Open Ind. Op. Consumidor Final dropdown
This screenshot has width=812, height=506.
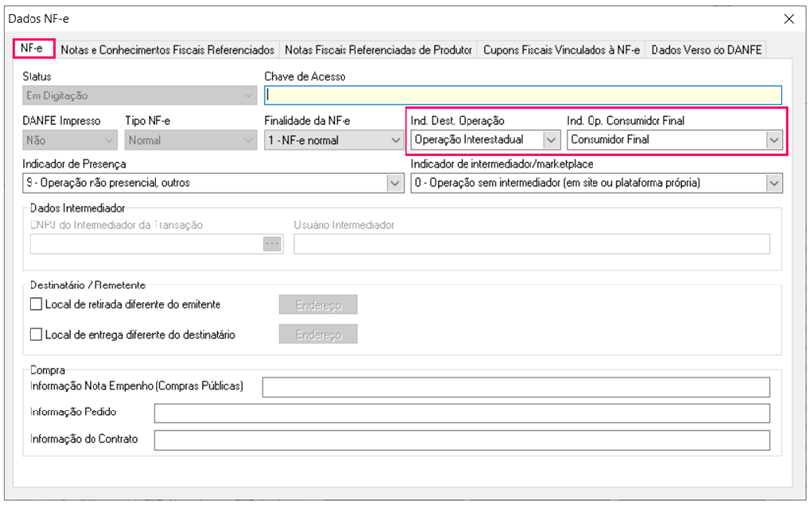pyautogui.click(x=774, y=140)
